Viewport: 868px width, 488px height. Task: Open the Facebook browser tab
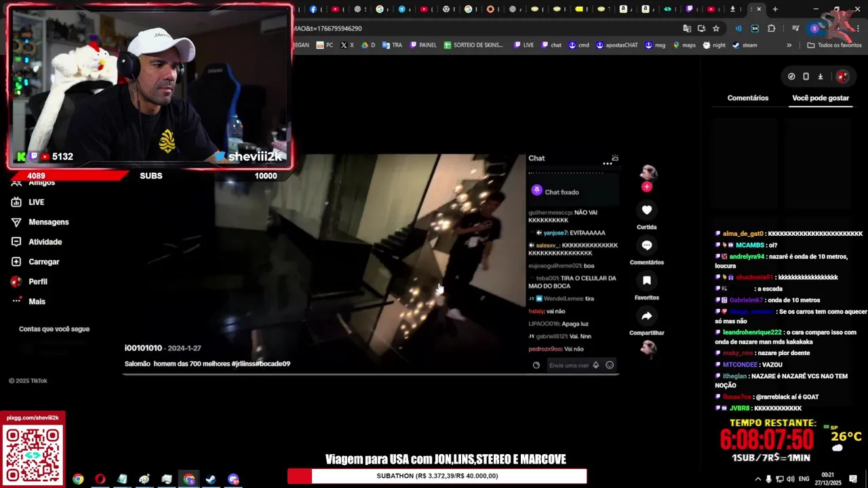[313, 9]
